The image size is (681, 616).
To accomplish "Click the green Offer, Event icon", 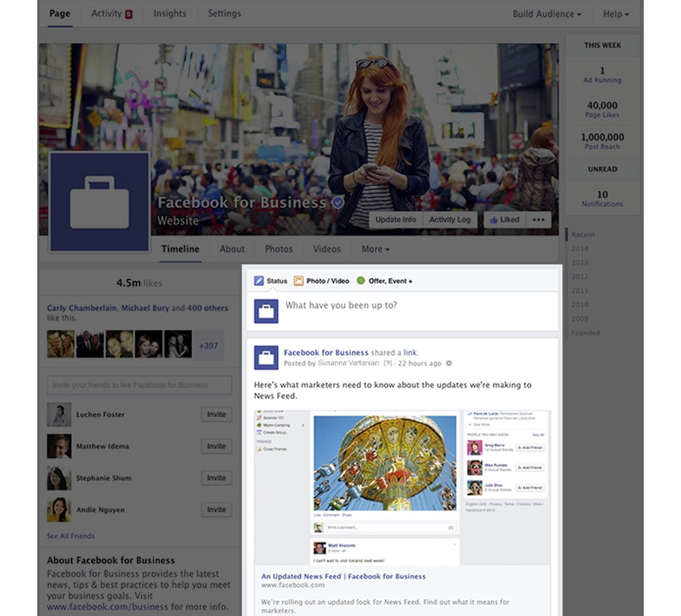I will coord(360,281).
